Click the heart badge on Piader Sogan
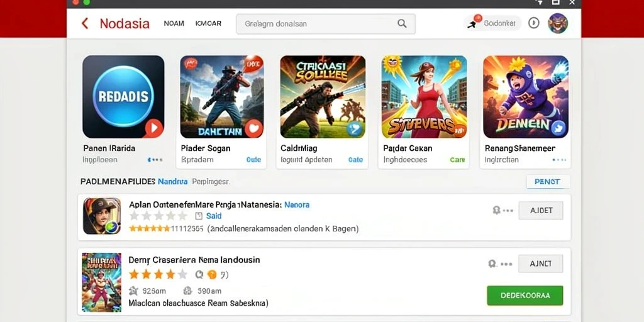The image size is (644, 322). coord(254,128)
